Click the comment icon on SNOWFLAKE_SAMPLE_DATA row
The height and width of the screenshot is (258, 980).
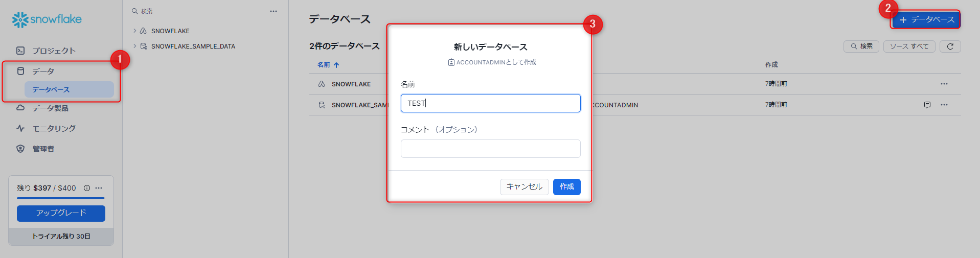point(927,105)
